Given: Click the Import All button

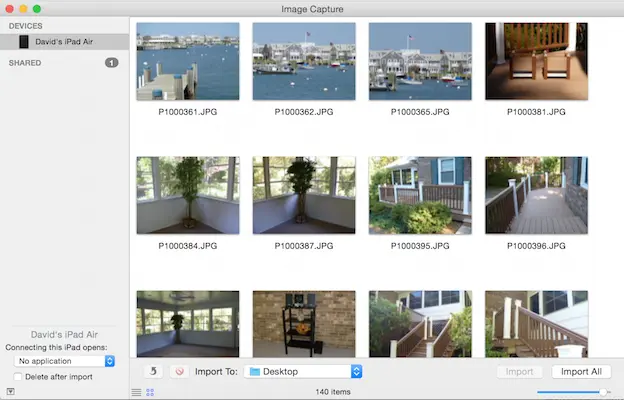Looking at the screenshot, I should [x=581, y=371].
